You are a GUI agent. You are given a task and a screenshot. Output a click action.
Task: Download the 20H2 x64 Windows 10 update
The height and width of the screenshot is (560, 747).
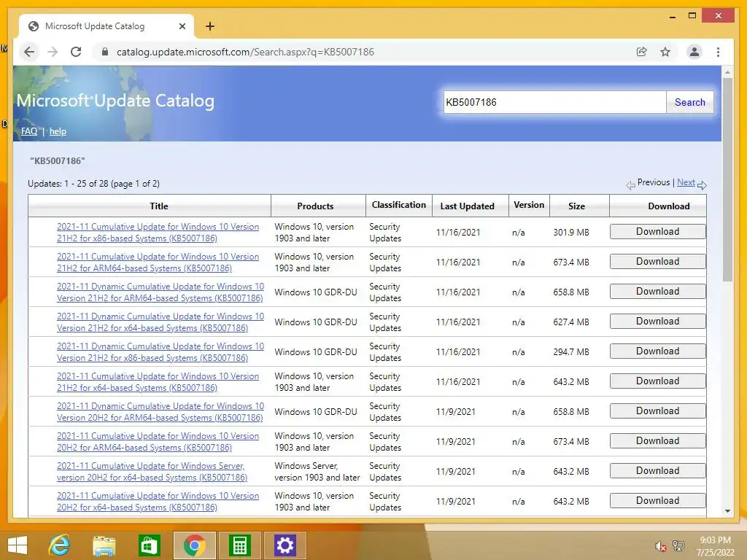click(x=657, y=500)
